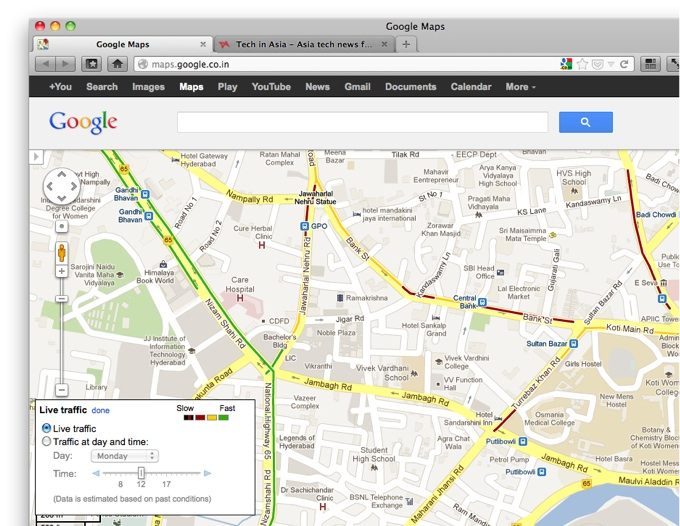Select Care Hospital H marker
The width and height of the screenshot is (680, 526).
tap(239, 298)
